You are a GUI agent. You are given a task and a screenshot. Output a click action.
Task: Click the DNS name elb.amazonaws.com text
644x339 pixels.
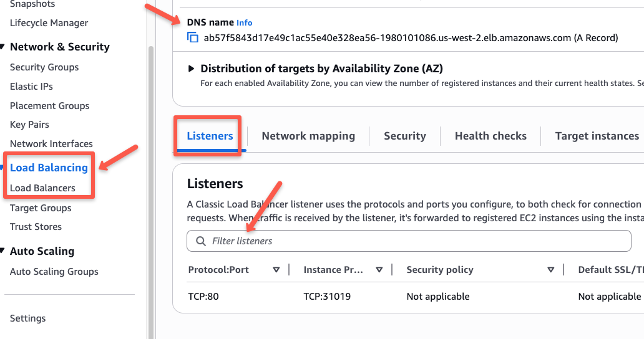click(411, 38)
